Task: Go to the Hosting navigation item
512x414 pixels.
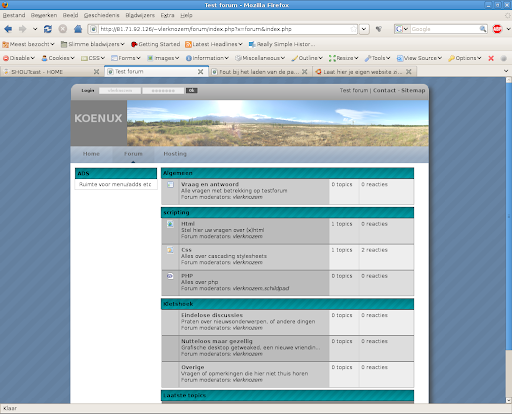Action: coord(175,154)
